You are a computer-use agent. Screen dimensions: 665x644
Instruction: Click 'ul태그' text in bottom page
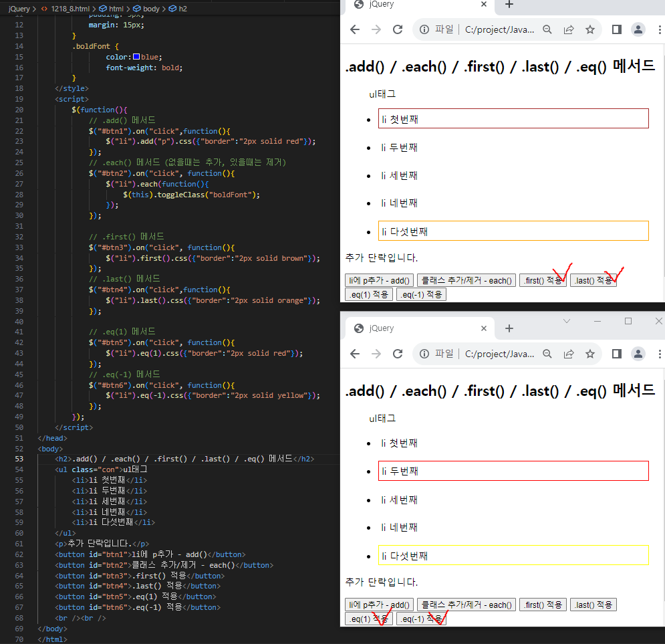click(x=382, y=419)
